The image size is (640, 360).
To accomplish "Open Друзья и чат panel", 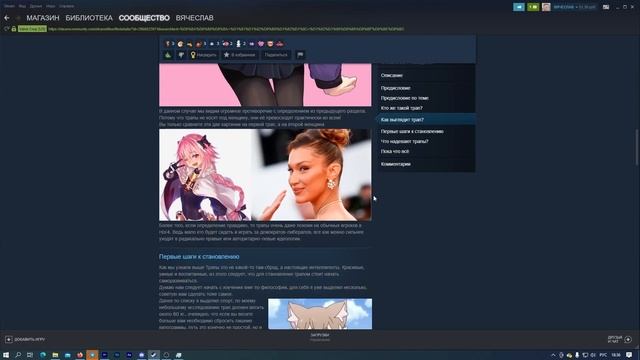I will click(619, 339).
